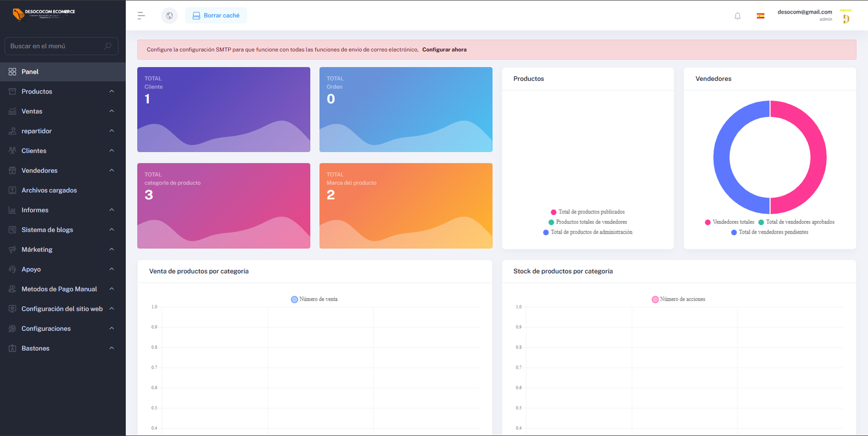Select the Panel menu item
This screenshot has width=868, height=436.
coord(63,72)
